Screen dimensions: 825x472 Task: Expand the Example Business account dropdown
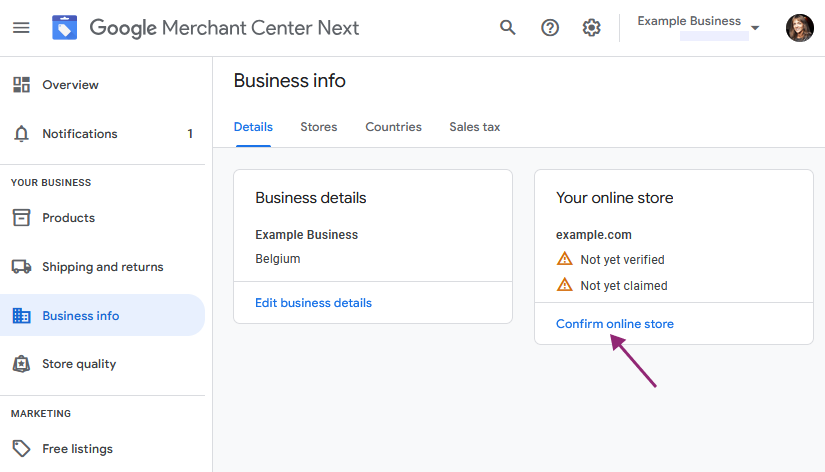click(698, 27)
